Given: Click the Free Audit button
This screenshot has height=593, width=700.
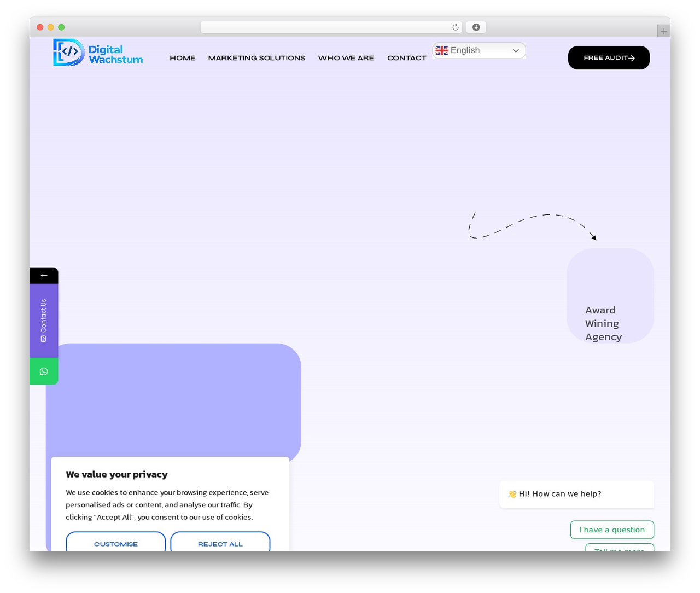Looking at the screenshot, I should (x=609, y=57).
